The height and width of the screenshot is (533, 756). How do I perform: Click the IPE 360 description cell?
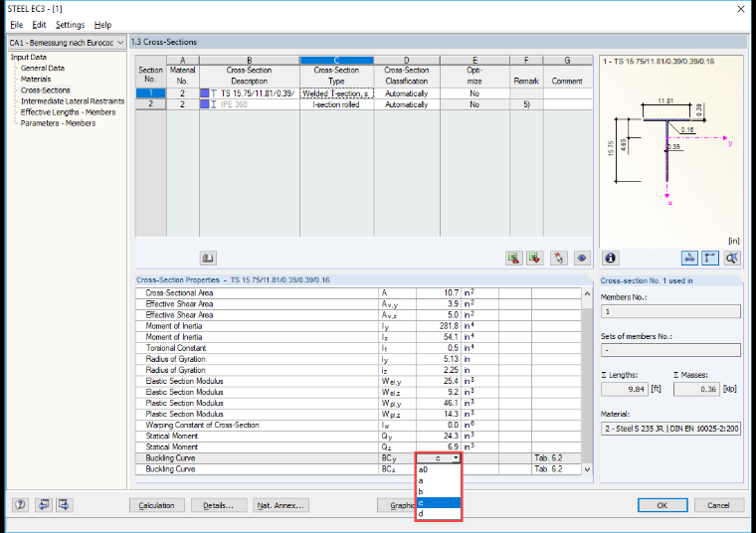point(250,104)
